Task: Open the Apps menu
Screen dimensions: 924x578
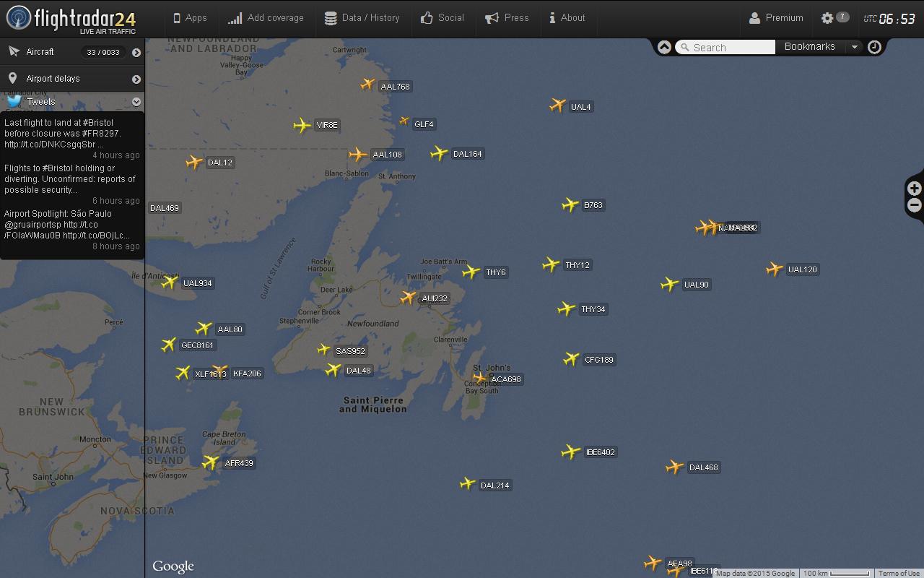Action: pyautogui.click(x=190, y=18)
